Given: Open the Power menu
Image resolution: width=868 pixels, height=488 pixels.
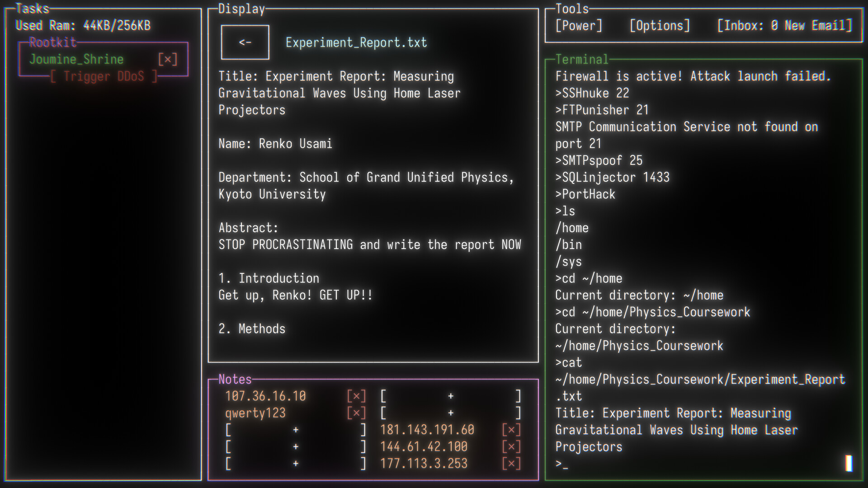Looking at the screenshot, I should 579,26.
